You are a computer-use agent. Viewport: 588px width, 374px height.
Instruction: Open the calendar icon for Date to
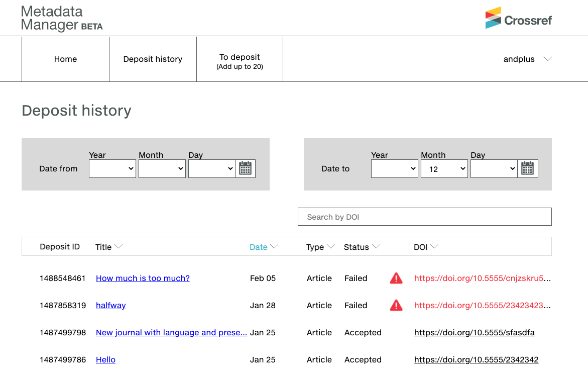(528, 168)
